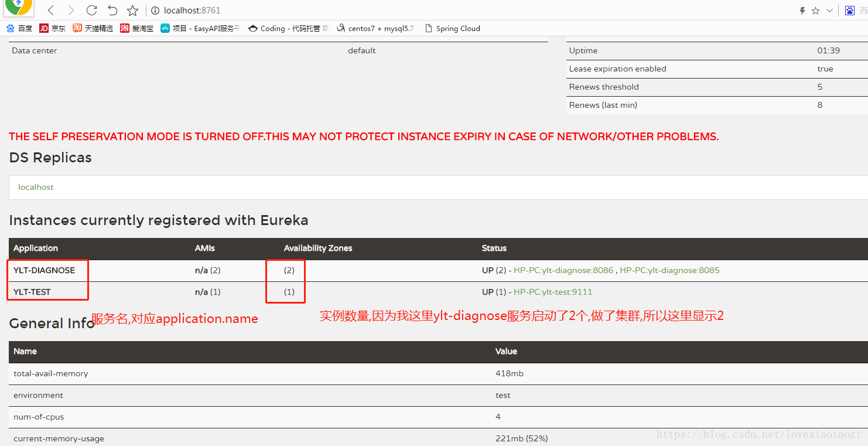This screenshot has width=868, height=446.
Task: Click the Uptime value 01:39
Action: [828, 50]
